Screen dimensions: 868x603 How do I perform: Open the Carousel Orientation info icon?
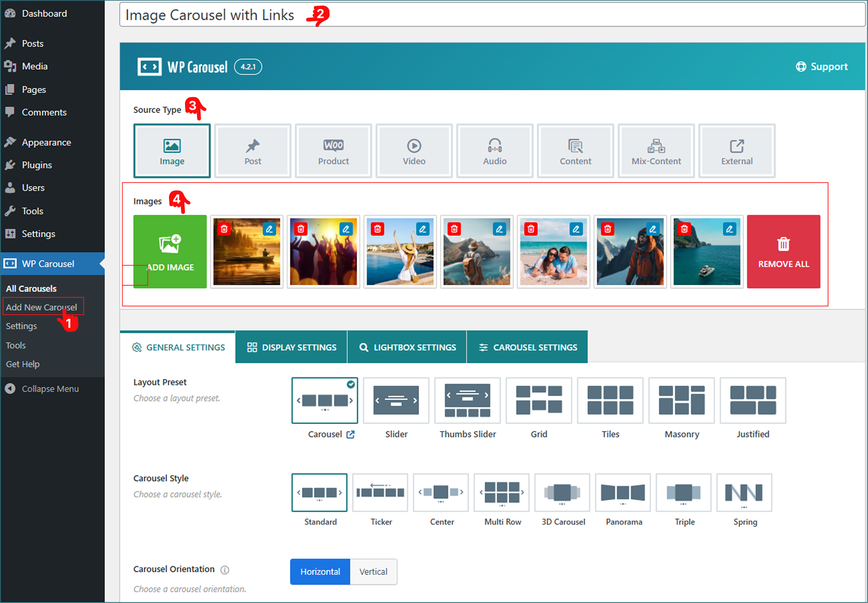[225, 570]
